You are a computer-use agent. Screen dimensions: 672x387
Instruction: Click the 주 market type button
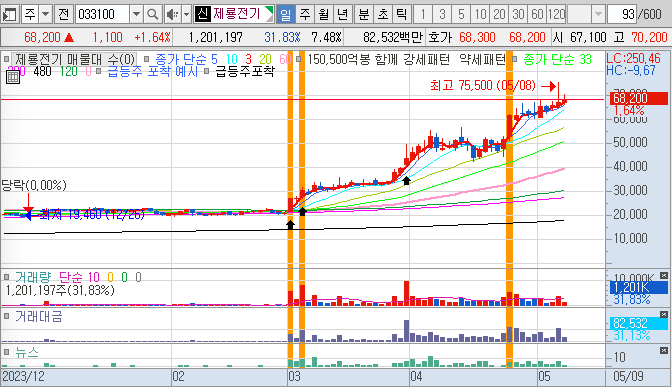click(30, 15)
